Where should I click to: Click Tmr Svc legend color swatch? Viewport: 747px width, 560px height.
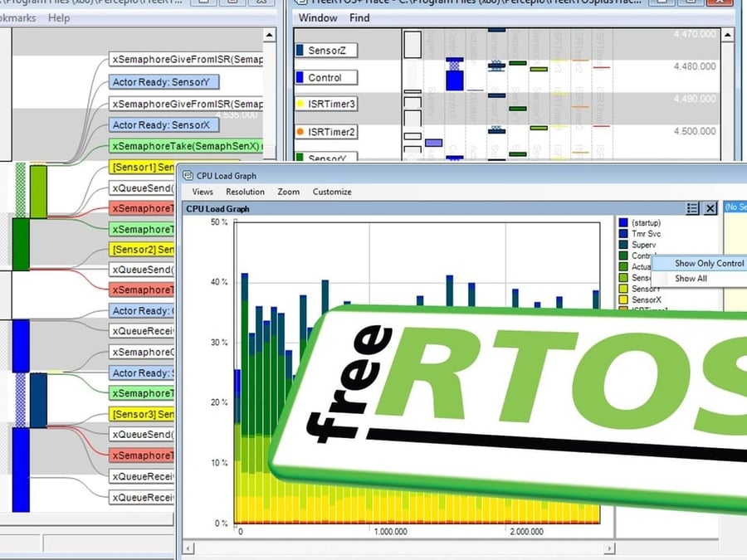pos(623,234)
